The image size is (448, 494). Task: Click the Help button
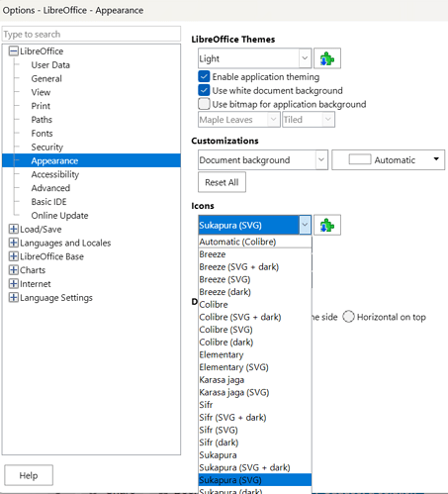[29, 475]
